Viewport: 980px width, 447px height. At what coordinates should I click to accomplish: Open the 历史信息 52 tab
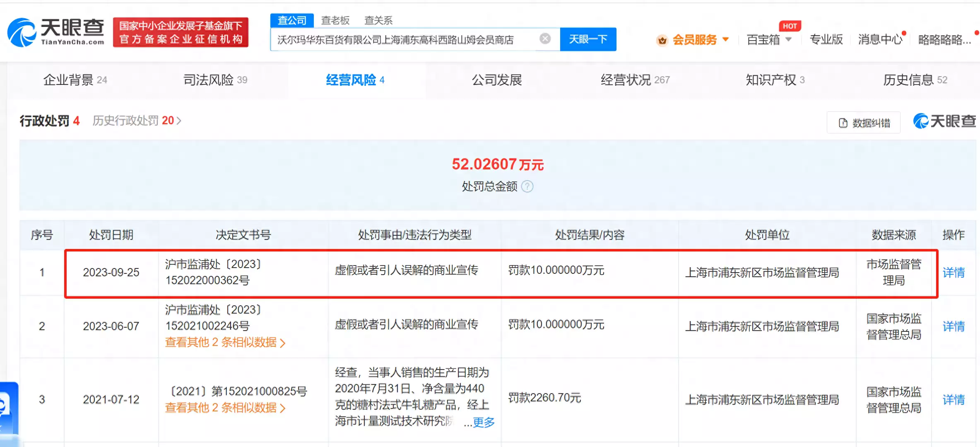tap(915, 80)
